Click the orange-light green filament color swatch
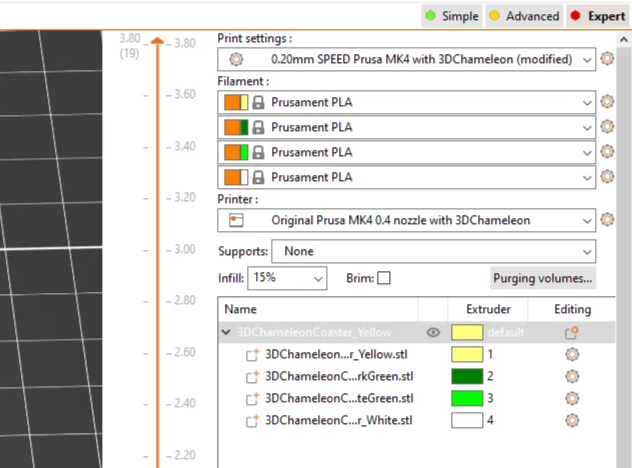Image resolution: width=632 pixels, height=468 pixels. (236, 152)
